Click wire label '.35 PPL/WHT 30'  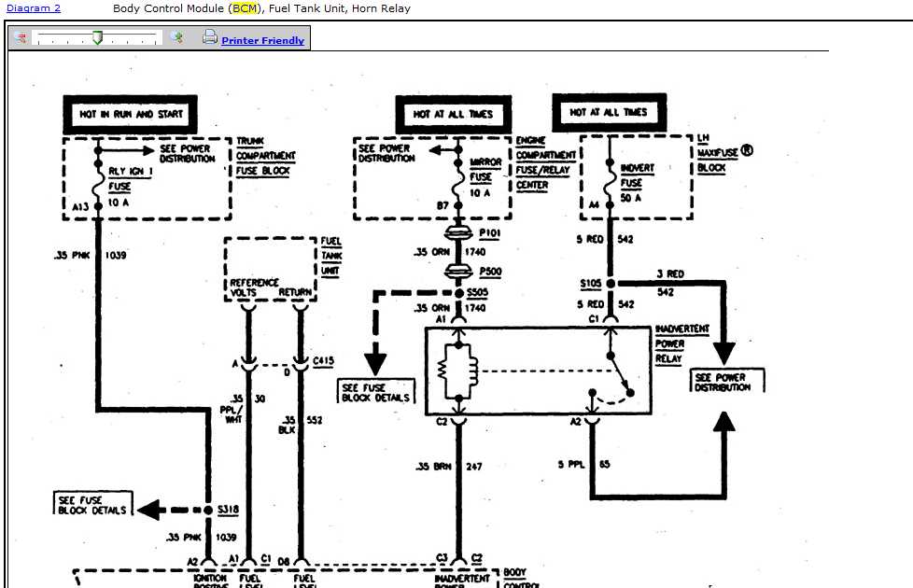[x=242, y=409]
